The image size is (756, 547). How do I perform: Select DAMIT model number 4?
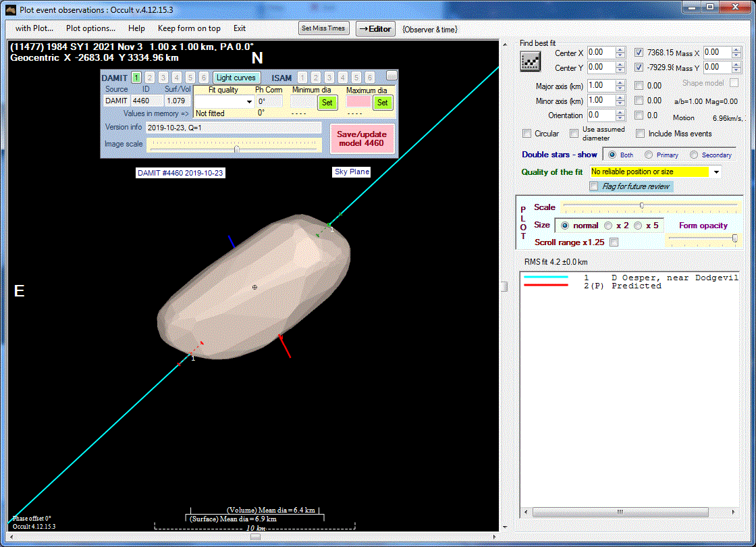click(177, 77)
